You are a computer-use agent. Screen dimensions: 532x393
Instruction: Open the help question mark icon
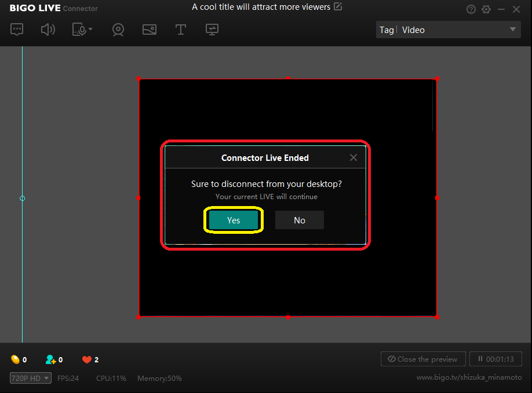pyautogui.click(x=471, y=9)
